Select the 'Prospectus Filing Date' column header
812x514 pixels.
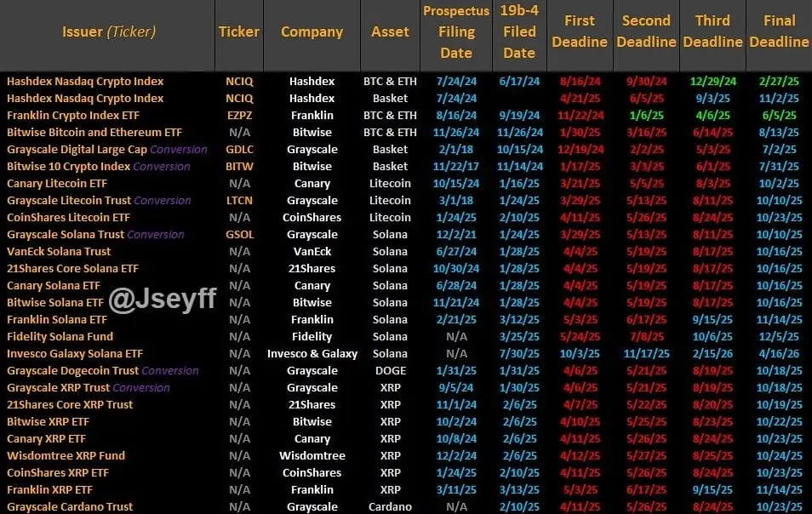coord(456,32)
